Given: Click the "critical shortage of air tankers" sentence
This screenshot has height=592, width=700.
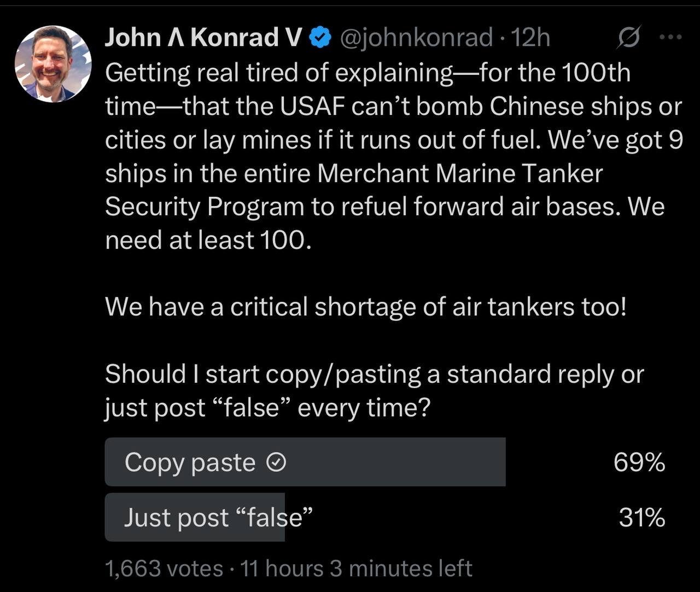Looking at the screenshot, I should pyautogui.click(x=365, y=307).
